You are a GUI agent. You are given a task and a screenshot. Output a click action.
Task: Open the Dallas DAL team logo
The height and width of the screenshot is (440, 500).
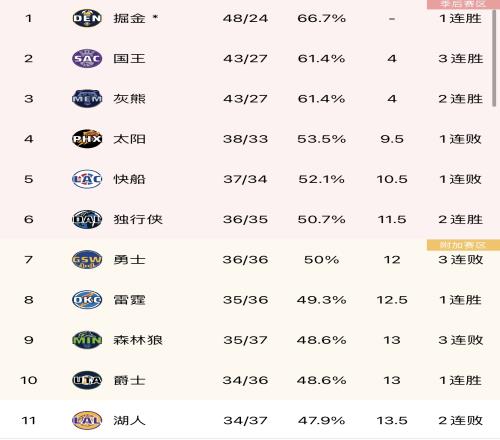(87, 219)
